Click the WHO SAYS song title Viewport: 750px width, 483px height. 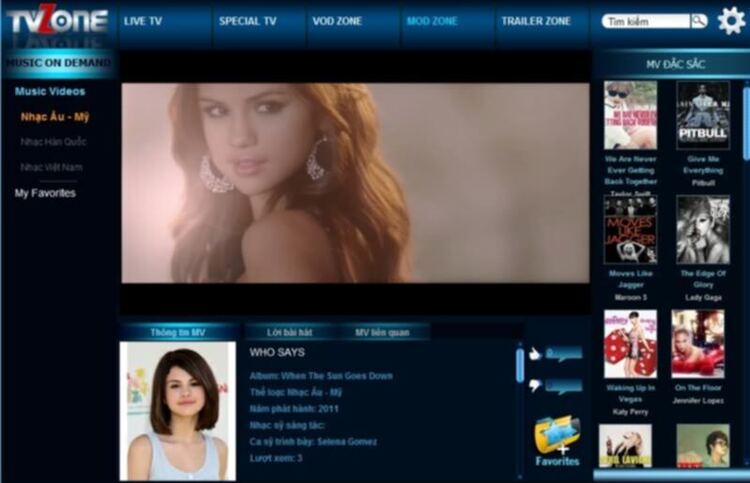[277, 352]
